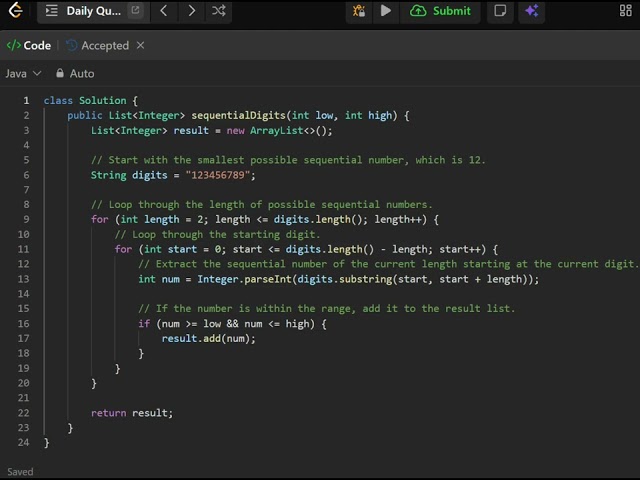Pick a random question shuffle icon
Viewport: 640px width, 480px height.
[218, 11]
